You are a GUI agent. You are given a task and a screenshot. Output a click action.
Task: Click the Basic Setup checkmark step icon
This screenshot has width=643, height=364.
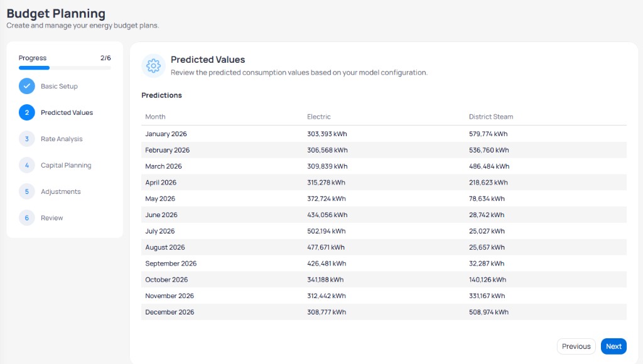(x=26, y=86)
